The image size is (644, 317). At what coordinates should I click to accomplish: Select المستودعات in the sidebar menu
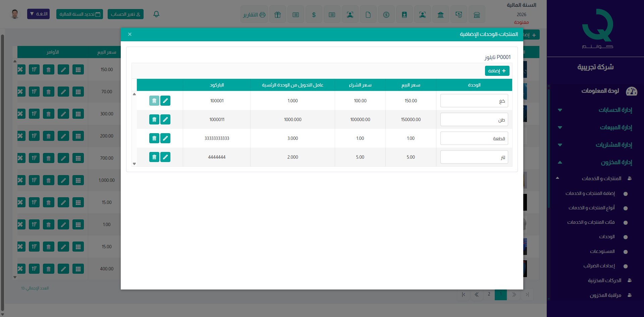coord(602,251)
